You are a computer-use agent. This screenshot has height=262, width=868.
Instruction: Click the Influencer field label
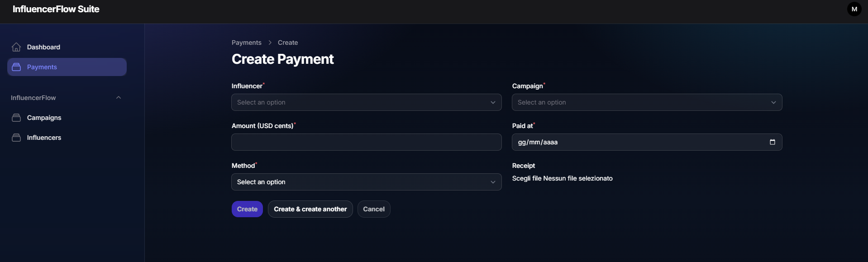(x=247, y=86)
